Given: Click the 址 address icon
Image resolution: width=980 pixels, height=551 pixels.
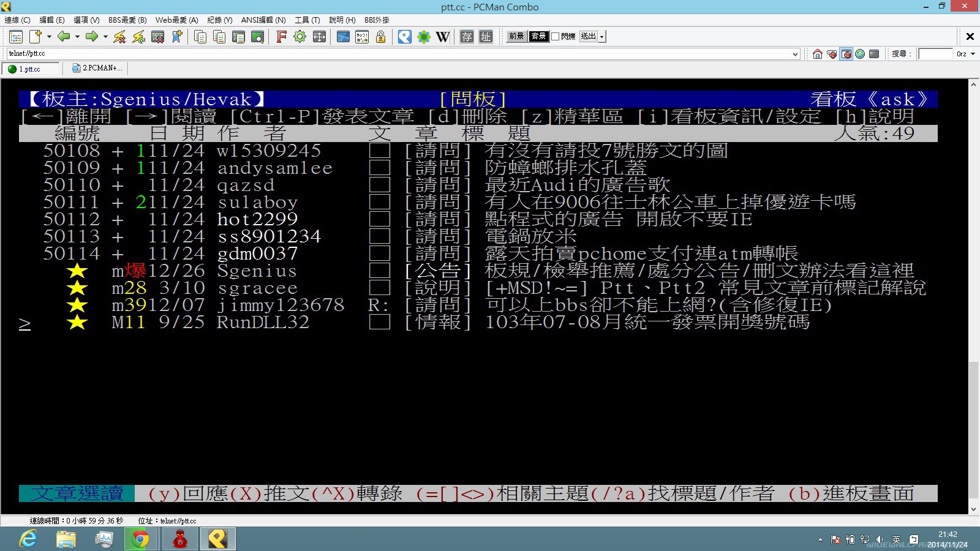Looking at the screenshot, I should tap(486, 37).
